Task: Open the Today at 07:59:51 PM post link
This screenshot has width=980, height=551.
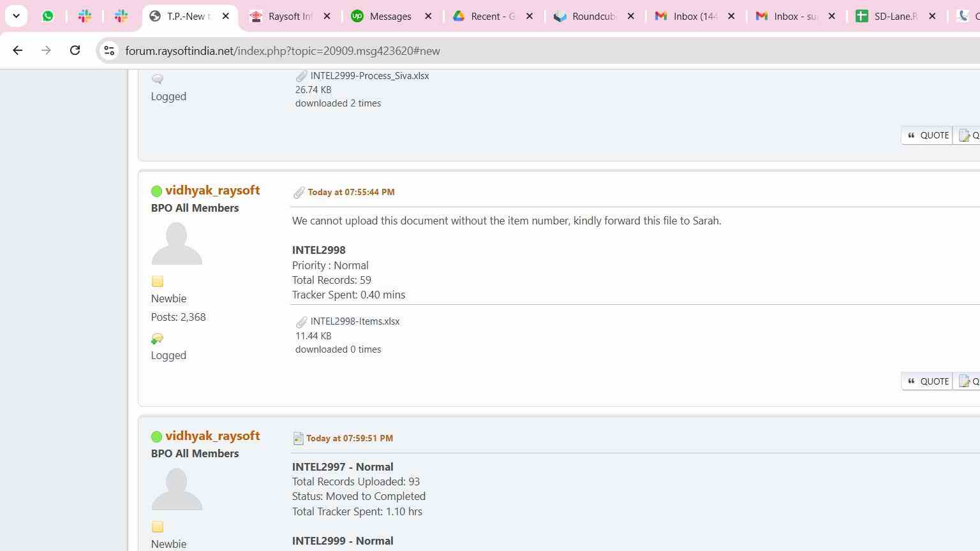Action: pos(349,438)
